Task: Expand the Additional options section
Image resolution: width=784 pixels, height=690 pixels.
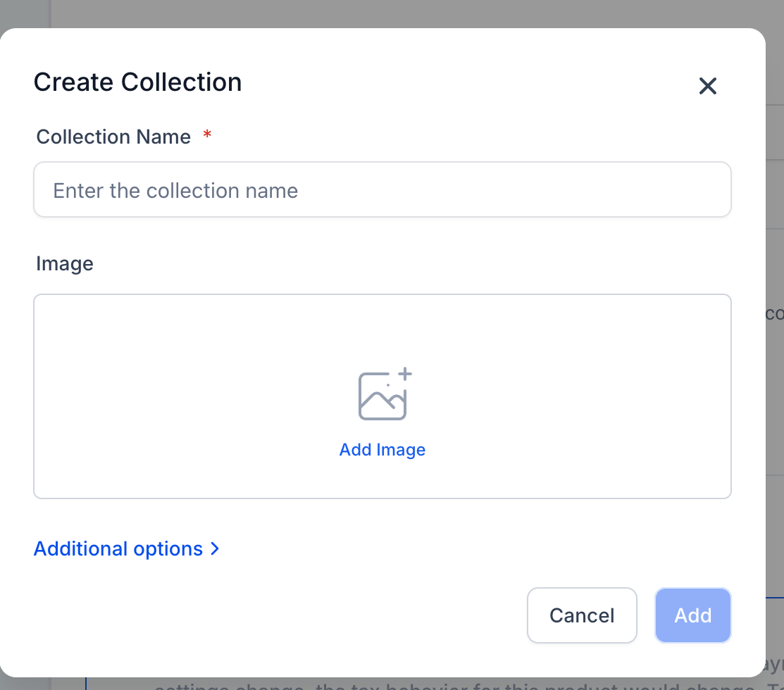Action: point(127,548)
